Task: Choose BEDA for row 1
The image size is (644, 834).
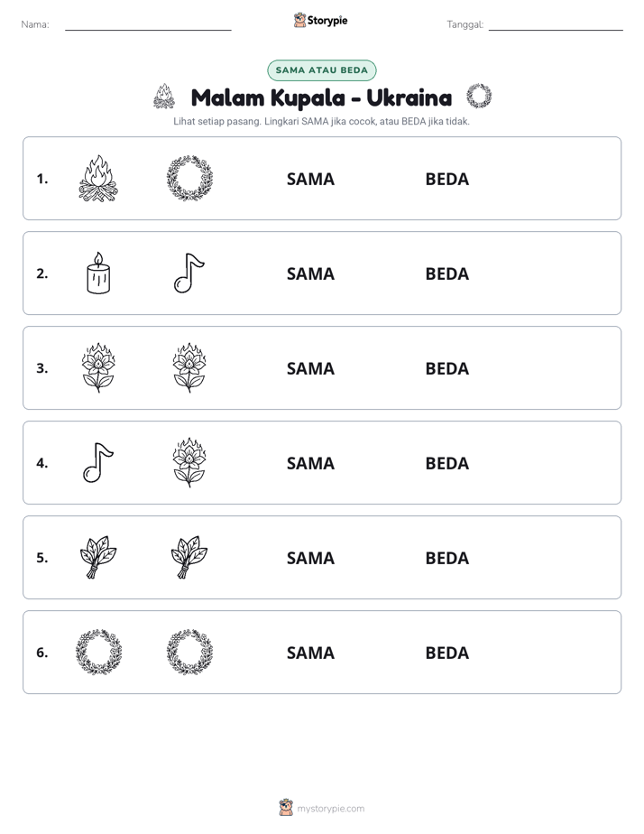Action: [446, 180]
